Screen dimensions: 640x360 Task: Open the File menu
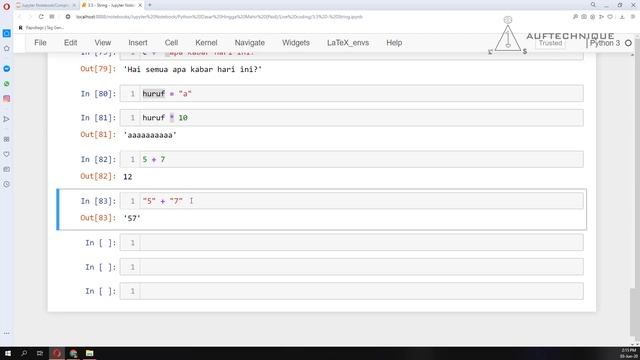coord(40,43)
